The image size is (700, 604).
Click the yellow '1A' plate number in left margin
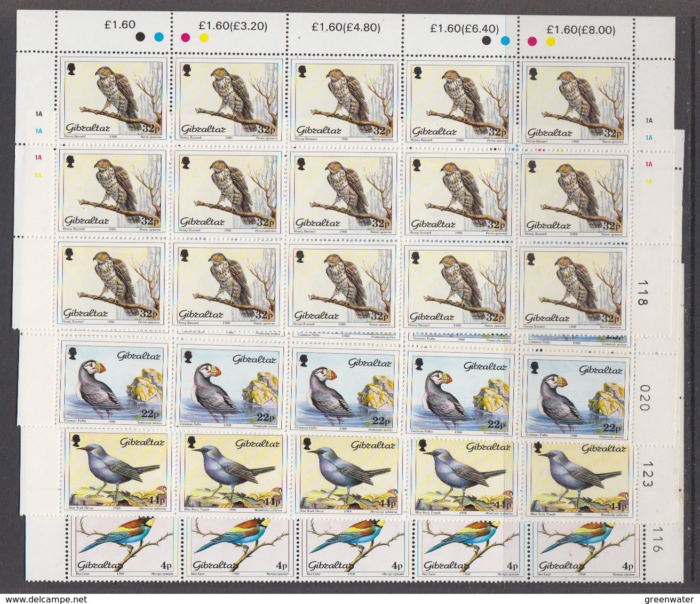[38, 174]
